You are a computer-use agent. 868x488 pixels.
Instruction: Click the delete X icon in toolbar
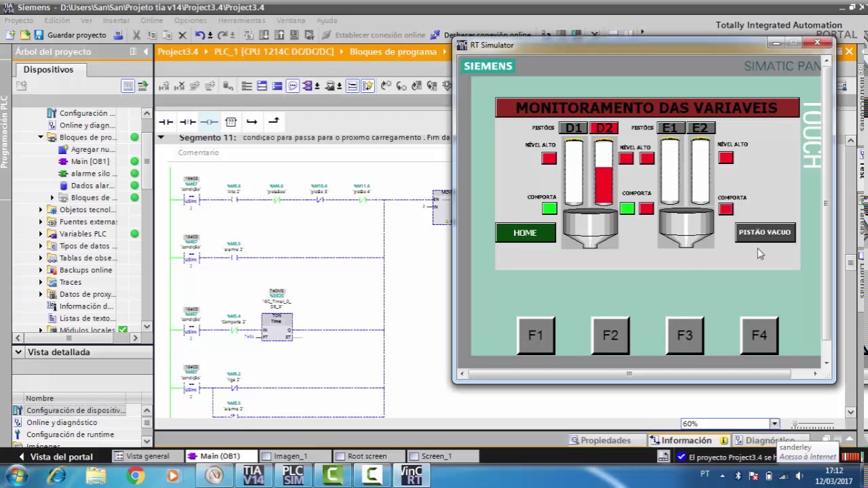pyautogui.click(x=182, y=35)
